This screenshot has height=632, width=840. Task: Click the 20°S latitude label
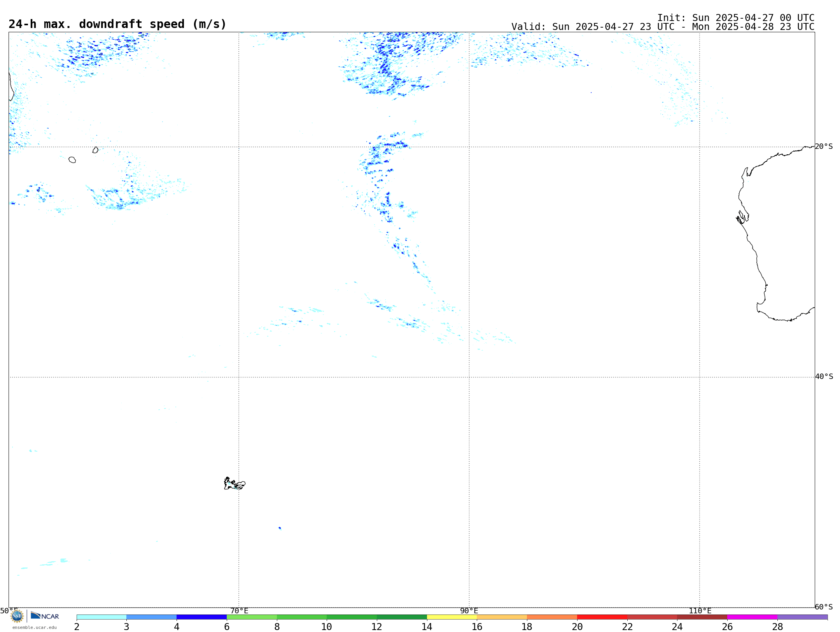[x=824, y=147]
